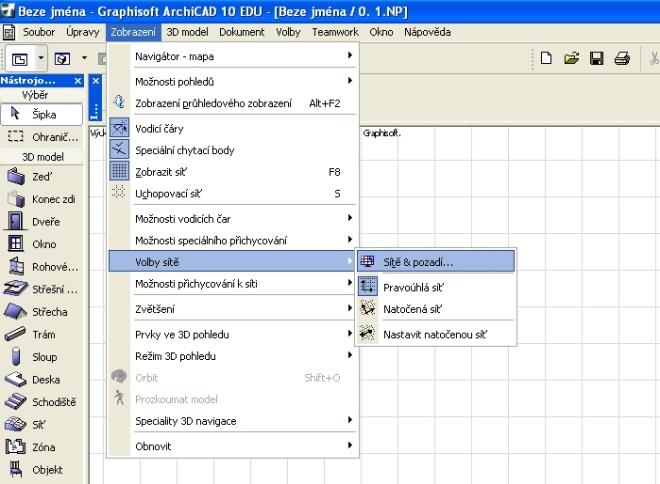Open the 3D model menu
The width and height of the screenshot is (660, 484).
click(x=187, y=32)
